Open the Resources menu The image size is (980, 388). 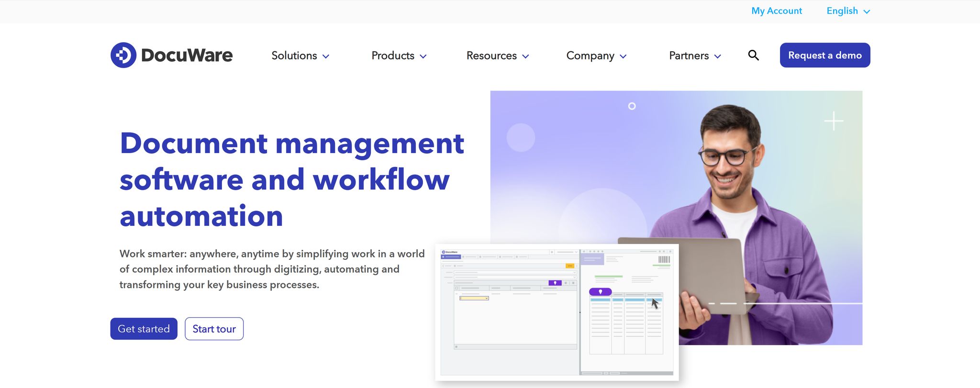tap(498, 55)
